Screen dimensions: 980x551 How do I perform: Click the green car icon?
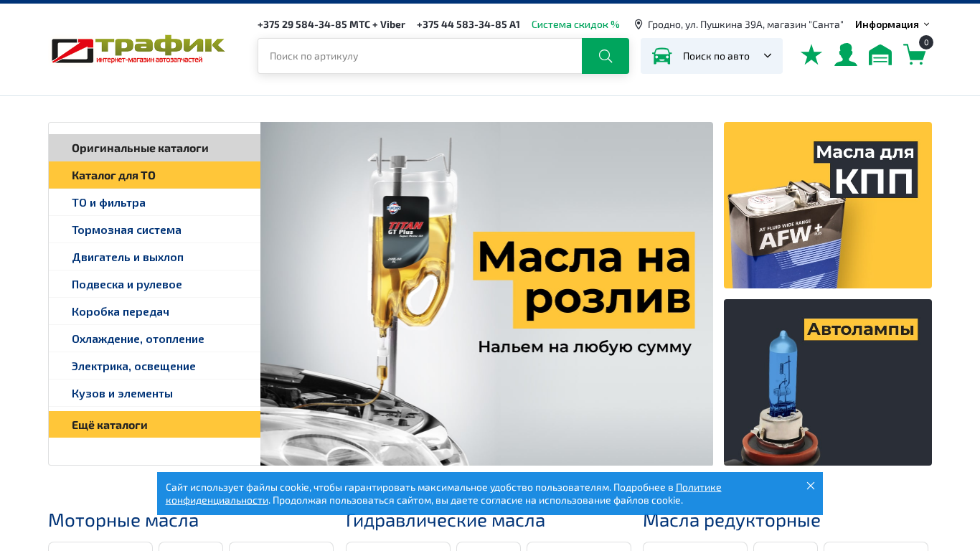pos(661,56)
